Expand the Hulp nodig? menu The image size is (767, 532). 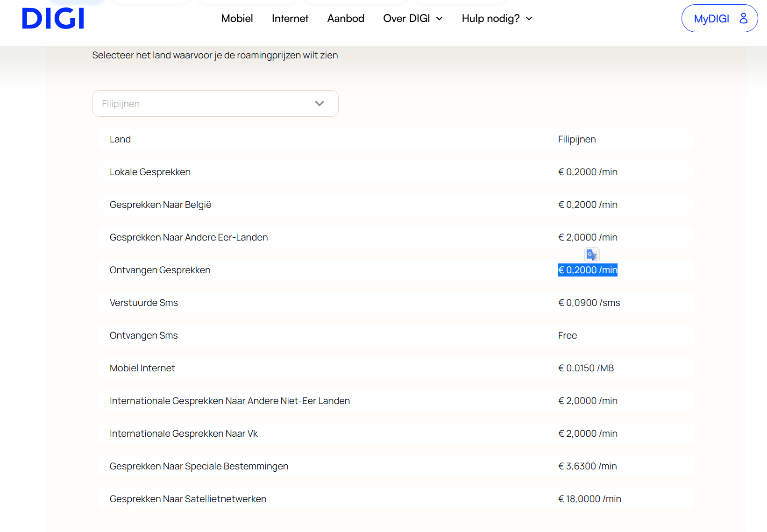pyautogui.click(x=497, y=19)
